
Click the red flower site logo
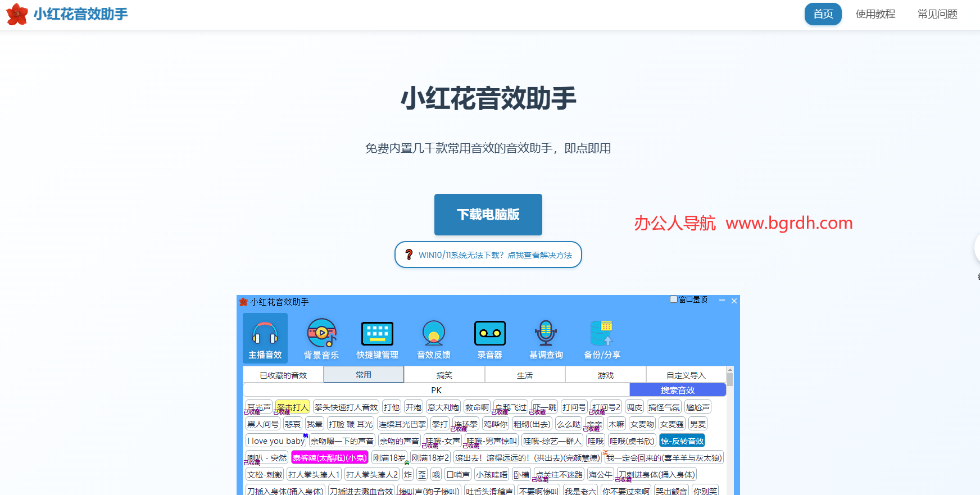(17, 14)
